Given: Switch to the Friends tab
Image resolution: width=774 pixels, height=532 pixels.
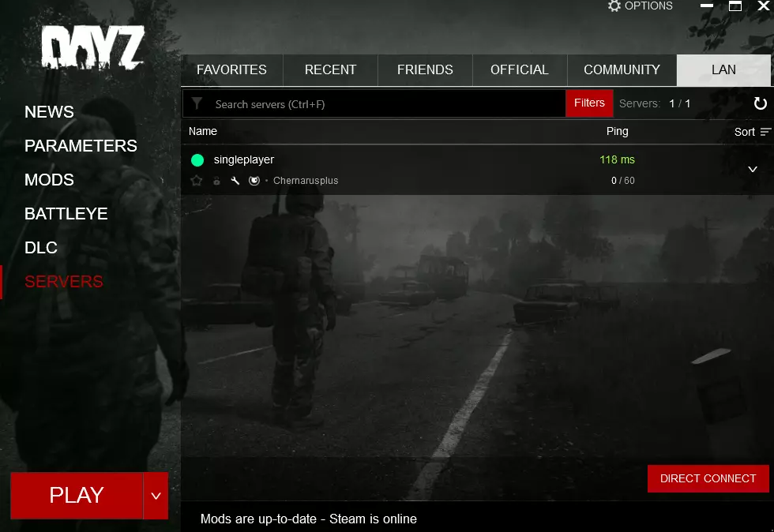Looking at the screenshot, I should coord(425,70).
